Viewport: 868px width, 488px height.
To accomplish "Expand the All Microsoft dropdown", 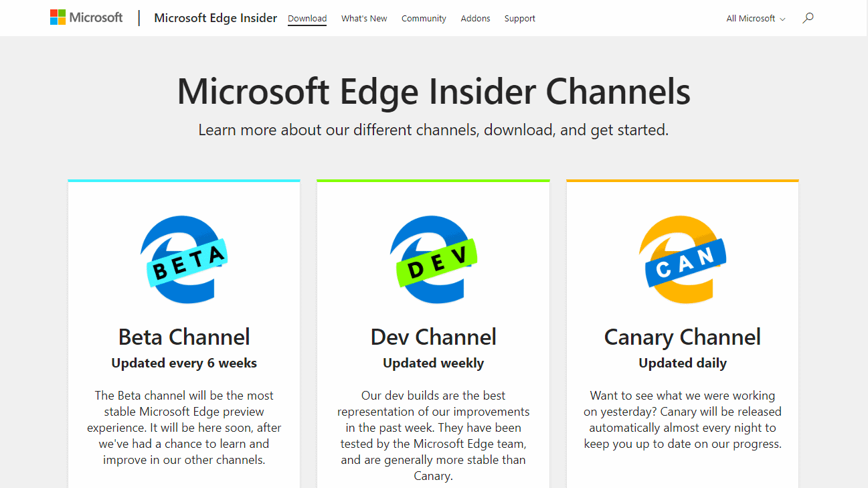I will pyautogui.click(x=750, y=18).
